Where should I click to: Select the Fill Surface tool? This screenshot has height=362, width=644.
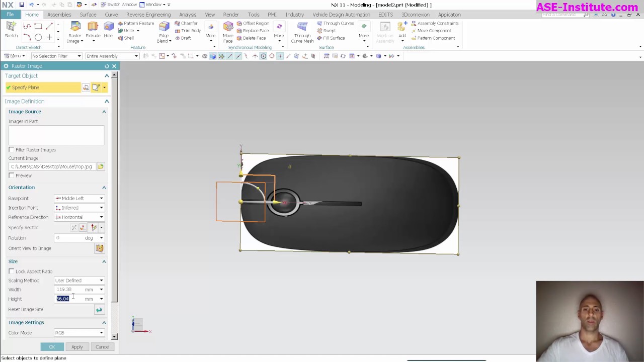[x=331, y=38]
